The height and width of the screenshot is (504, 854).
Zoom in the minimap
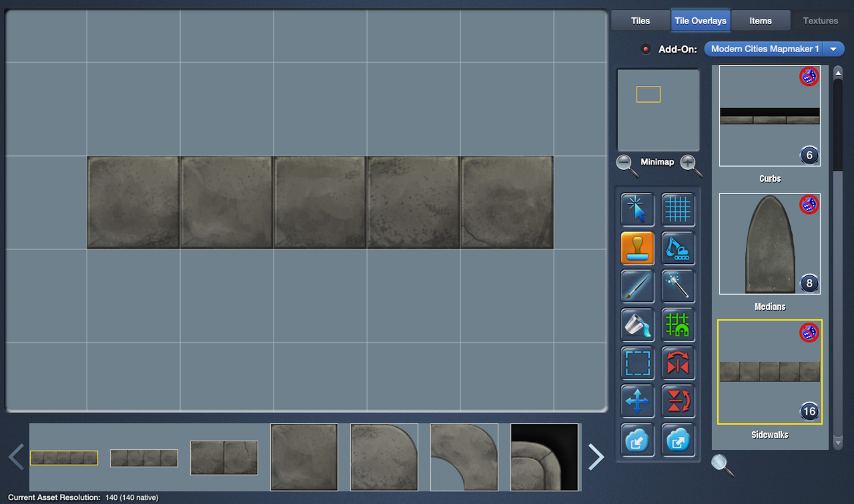tap(691, 165)
